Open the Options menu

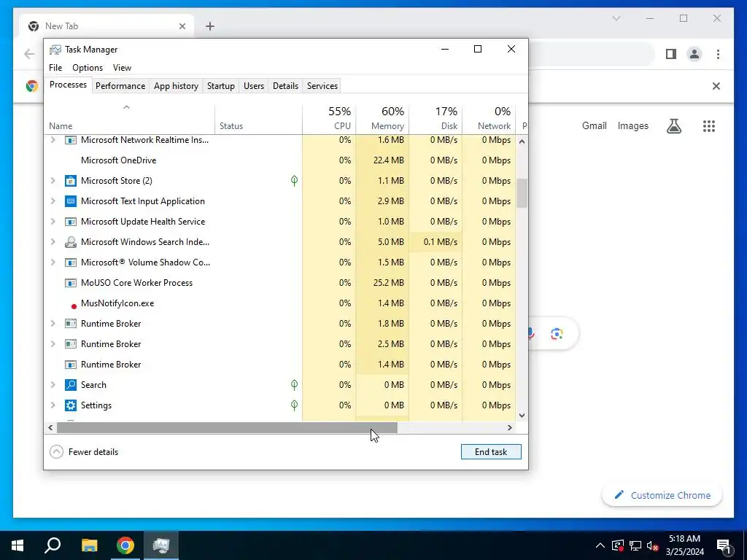(88, 68)
